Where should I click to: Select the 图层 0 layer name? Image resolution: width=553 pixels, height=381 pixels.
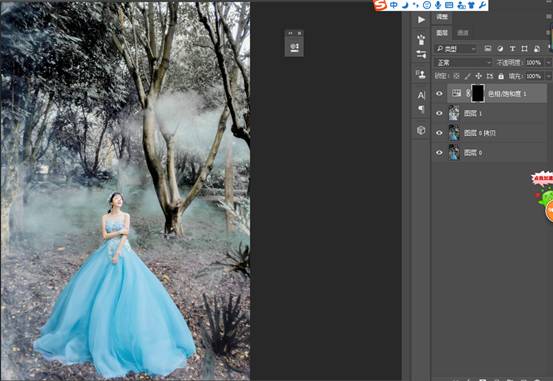coord(473,152)
